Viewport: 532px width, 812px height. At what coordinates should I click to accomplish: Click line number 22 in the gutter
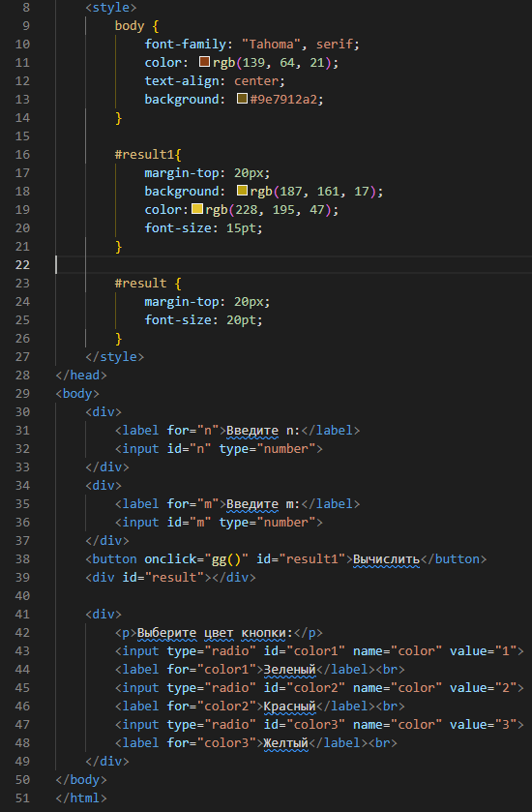(x=22, y=264)
